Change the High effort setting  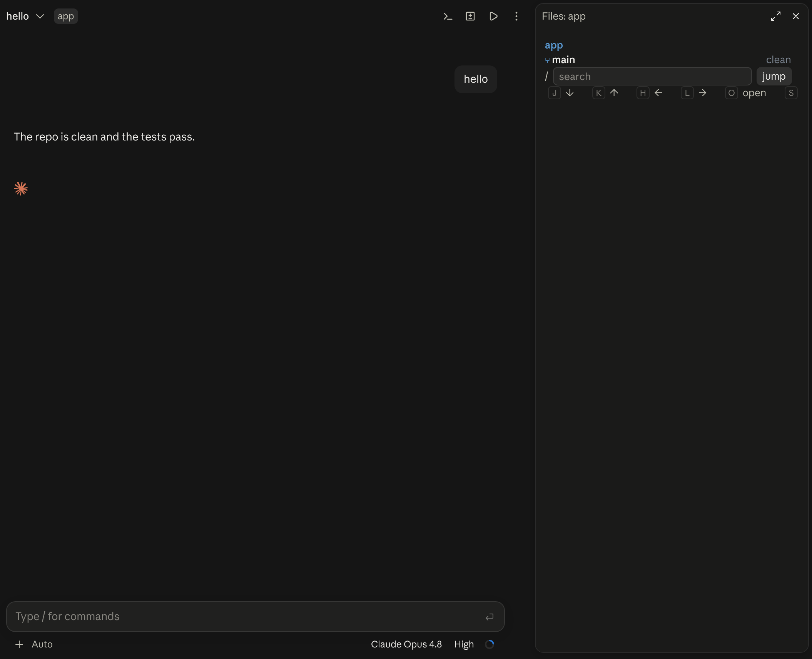(464, 644)
